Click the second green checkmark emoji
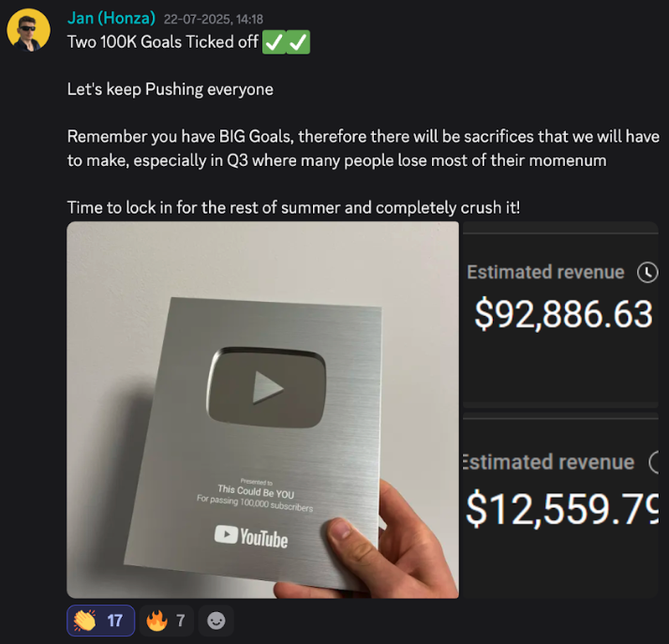Viewport: 669px width, 644px height. [x=298, y=42]
